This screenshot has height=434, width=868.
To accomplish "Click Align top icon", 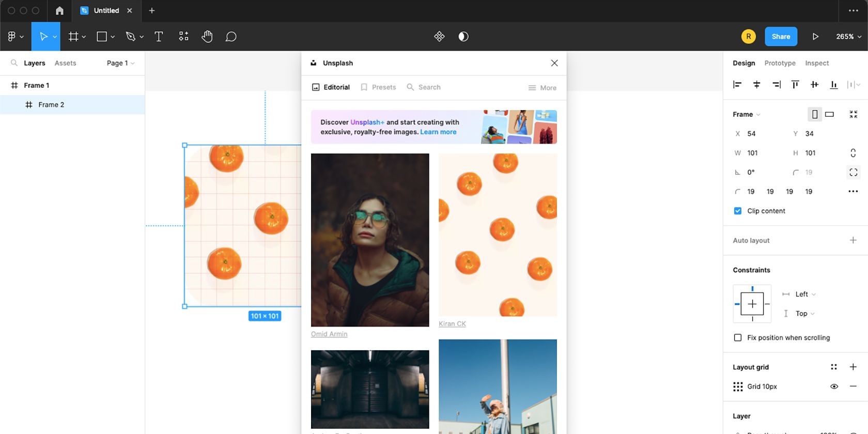I will (795, 84).
